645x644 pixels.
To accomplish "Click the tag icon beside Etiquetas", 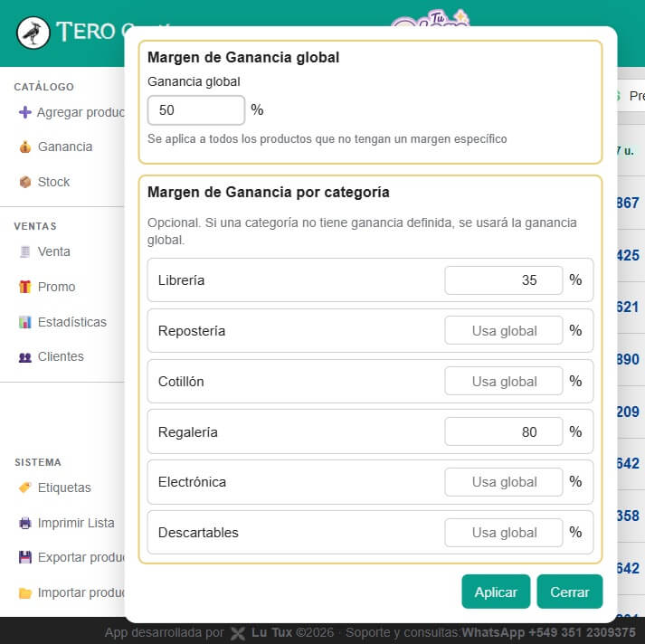I will (25, 488).
